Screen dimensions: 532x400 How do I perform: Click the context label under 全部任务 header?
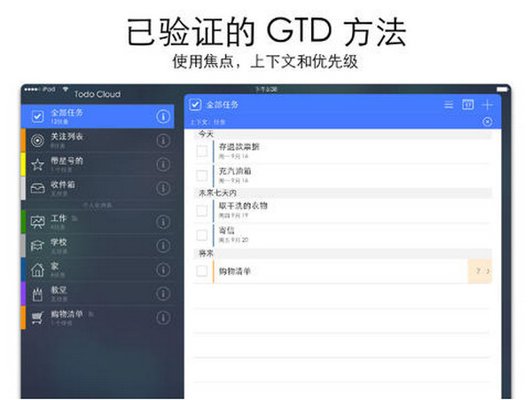point(207,122)
